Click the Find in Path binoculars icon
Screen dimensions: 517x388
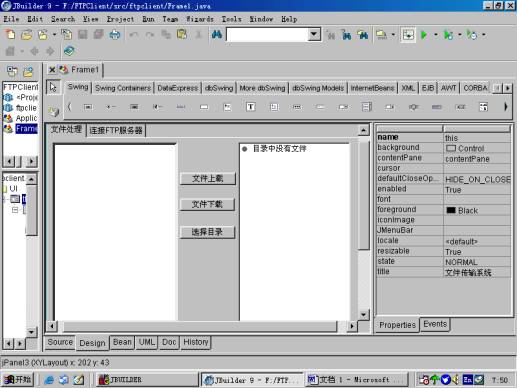[362, 34]
